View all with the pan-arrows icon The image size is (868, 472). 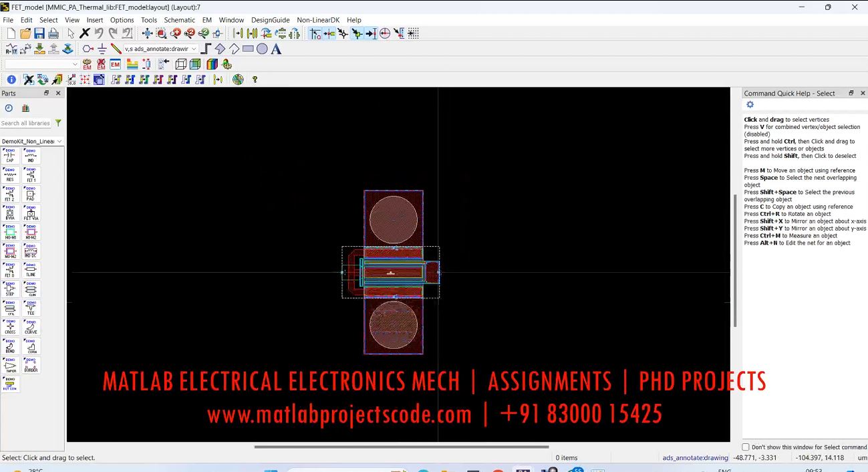click(147, 33)
